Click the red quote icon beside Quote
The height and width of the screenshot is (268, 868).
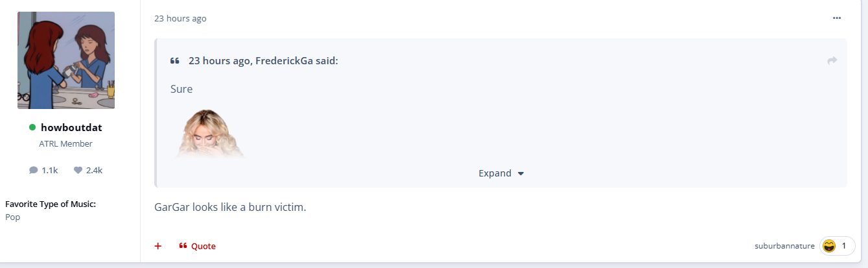click(x=183, y=246)
